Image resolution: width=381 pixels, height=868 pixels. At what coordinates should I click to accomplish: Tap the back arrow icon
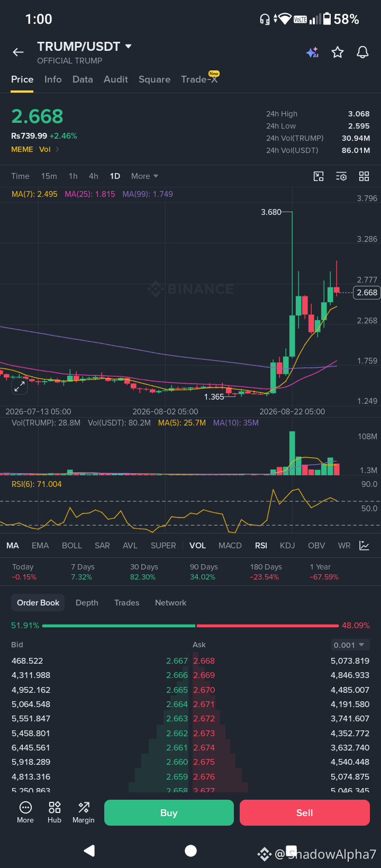point(18,52)
